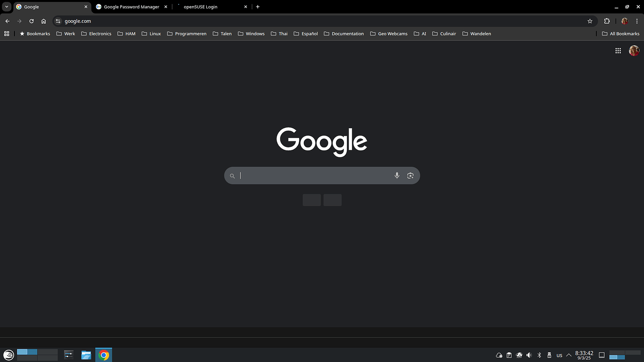The image size is (644, 362).
Task: Open the Google apps launcher grid
Action: pyautogui.click(x=618, y=50)
